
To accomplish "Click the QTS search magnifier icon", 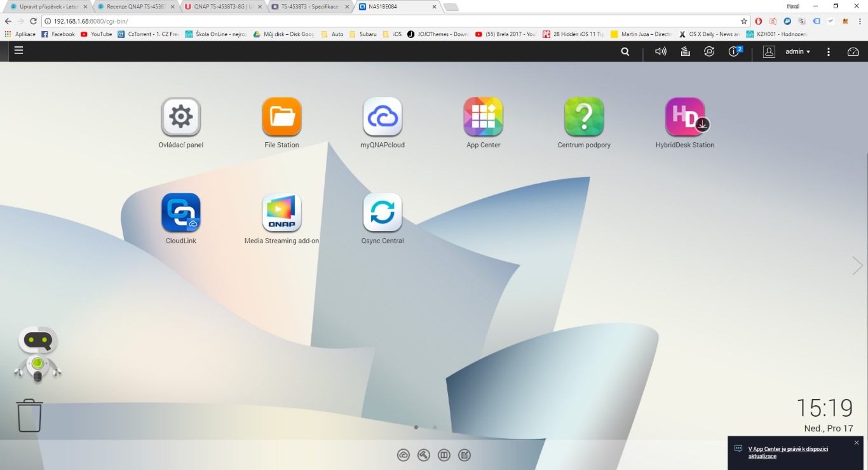I will tap(625, 51).
